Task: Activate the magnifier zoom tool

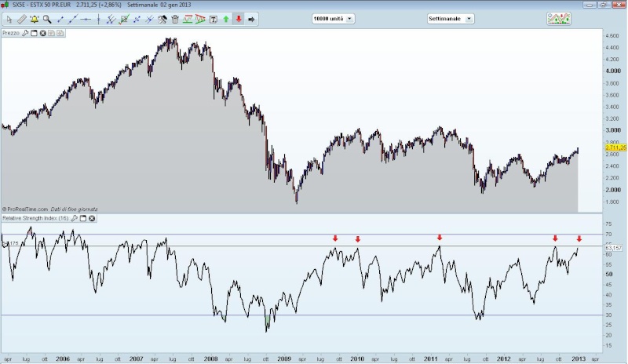Action: pyautogui.click(x=47, y=20)
